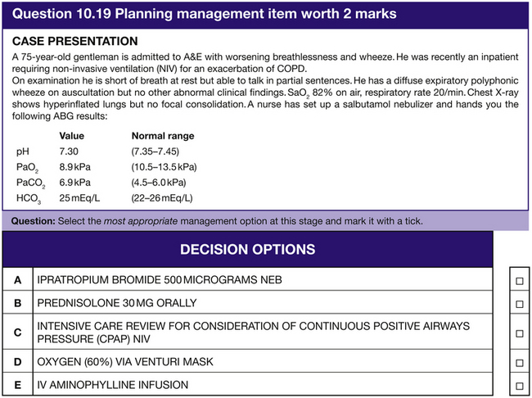Check the box for intensive care review option C
532x398 pixels.
pos(518,333)
